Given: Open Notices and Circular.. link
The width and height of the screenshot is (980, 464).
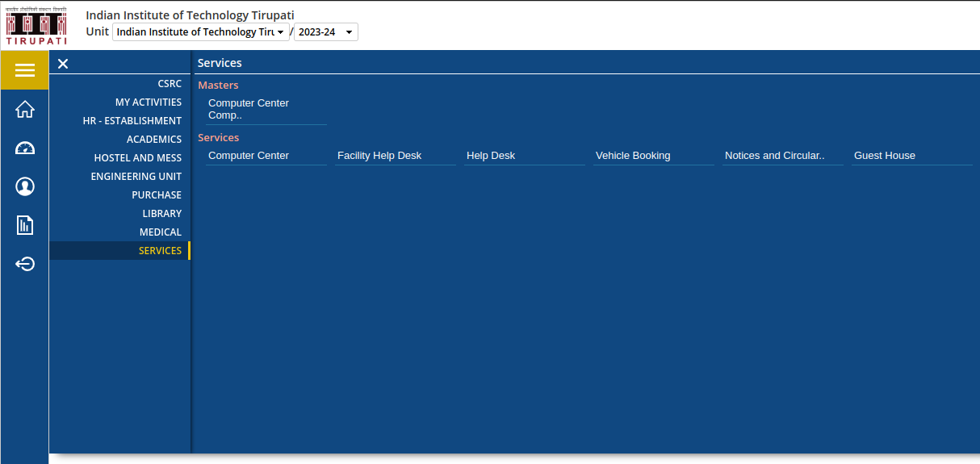Looking at the screenshot, I should (783, 156).
